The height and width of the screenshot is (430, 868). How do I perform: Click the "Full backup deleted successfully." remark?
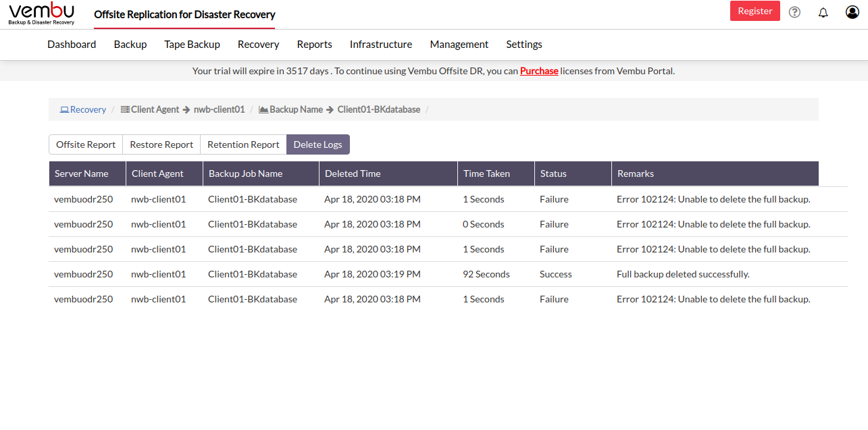point(683,274)
